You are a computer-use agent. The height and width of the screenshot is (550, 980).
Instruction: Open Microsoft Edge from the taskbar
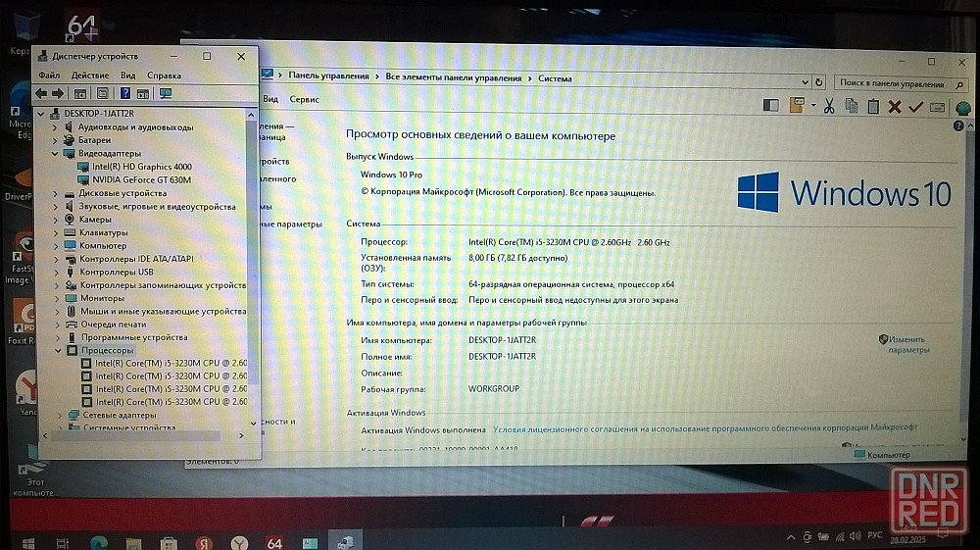click(x=99, y=542)
